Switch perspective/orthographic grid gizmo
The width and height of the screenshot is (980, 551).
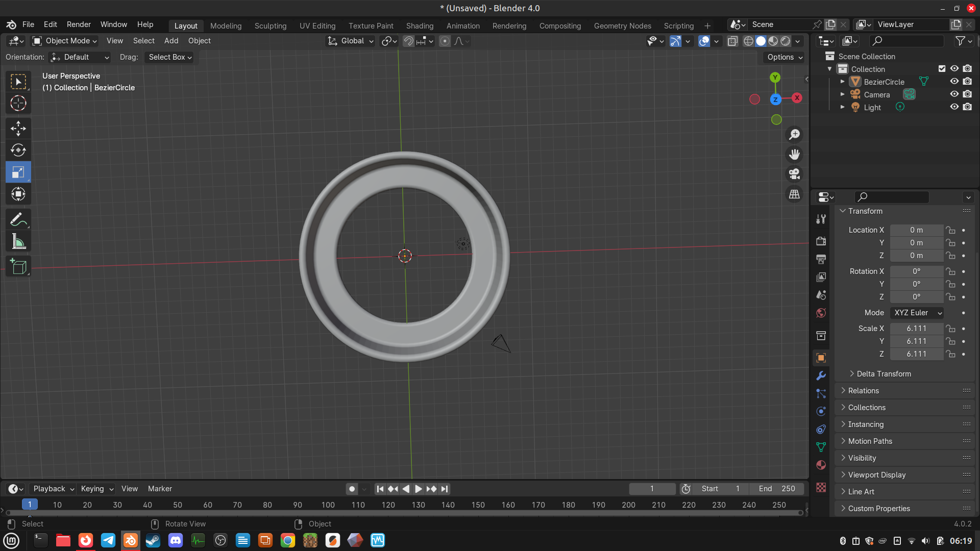coord(794,194)
